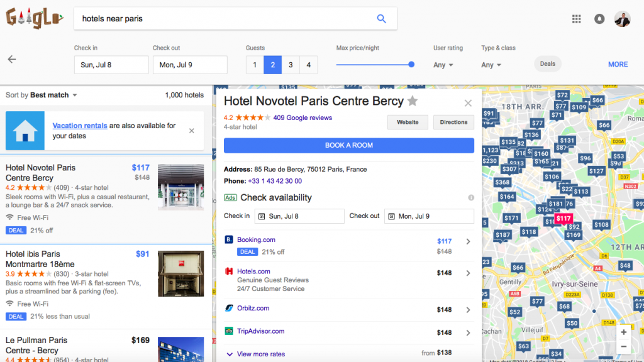Open the Booking.com link
This screenshot has width=644, height=362.
257,239
